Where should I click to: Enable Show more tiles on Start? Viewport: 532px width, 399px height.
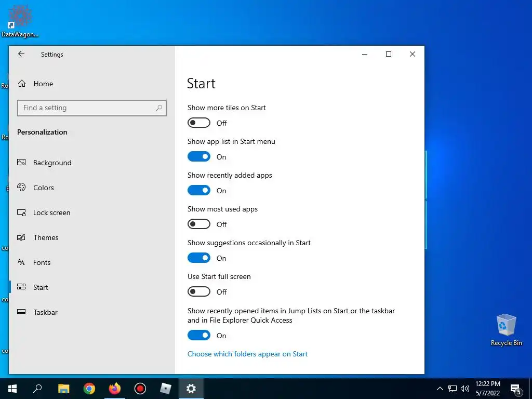pyautogui.click(x=199, y=123)
